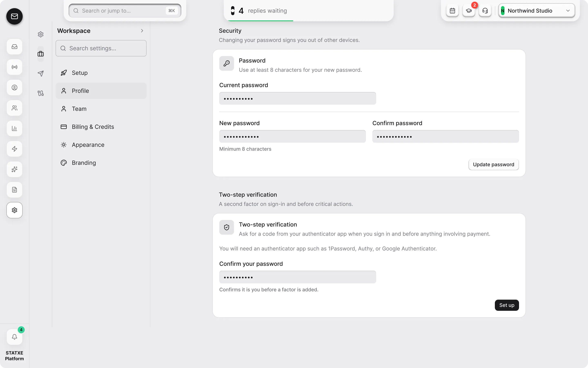Viewport: 588px width, 368px height.
Task: Open the graduation cap learning icon
Action: pos(468,11)
